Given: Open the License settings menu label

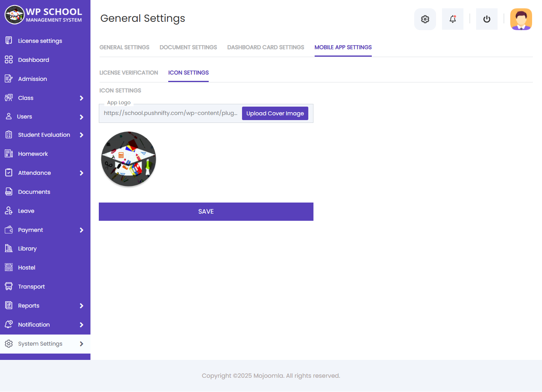Looking at the screenshot, I should click(40, 41).
